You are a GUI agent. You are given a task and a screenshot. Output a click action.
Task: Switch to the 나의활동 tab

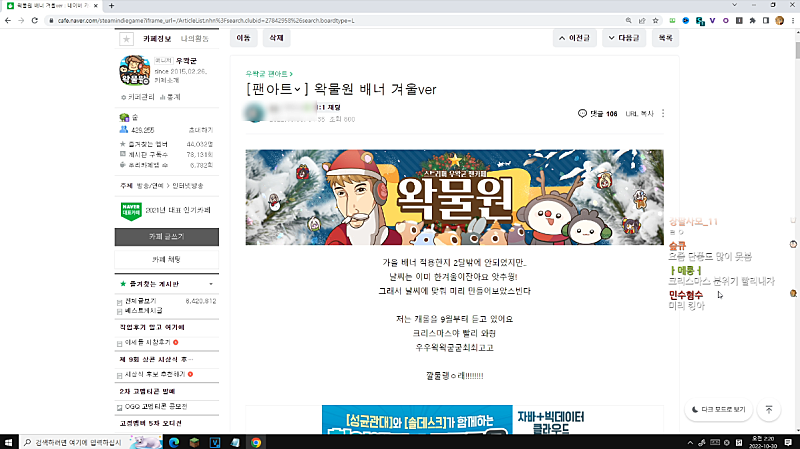(194, 39)
